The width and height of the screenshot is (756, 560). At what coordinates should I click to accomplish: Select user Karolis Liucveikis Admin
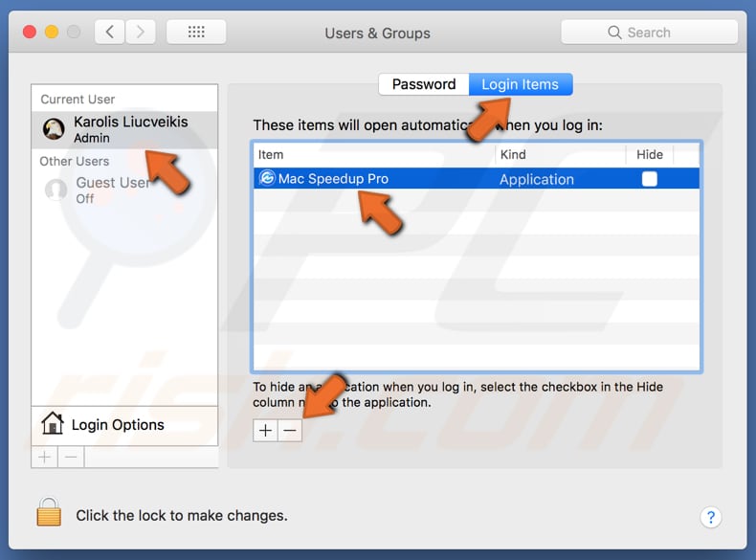pos(124,130)
